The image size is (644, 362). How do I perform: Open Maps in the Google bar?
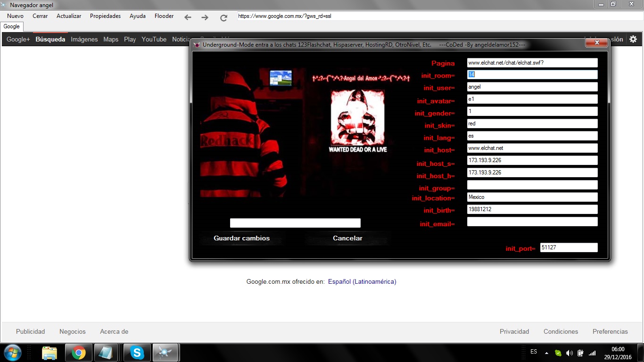(x=111, y=39)
